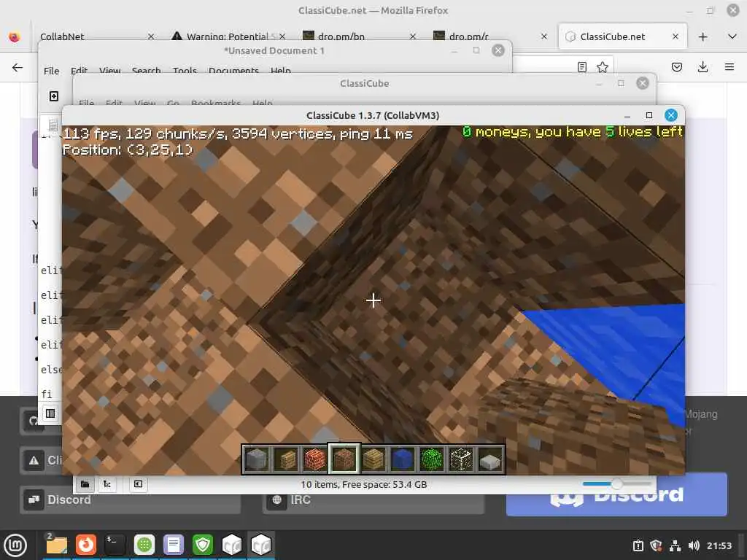Close the dro.pm/bn Firefox tab

coord(413,36)
